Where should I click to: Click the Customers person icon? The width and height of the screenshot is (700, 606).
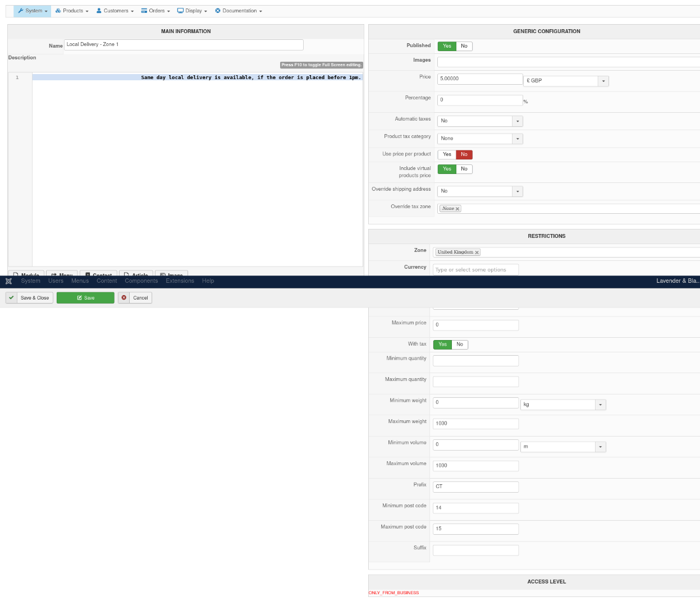(99, 11)
